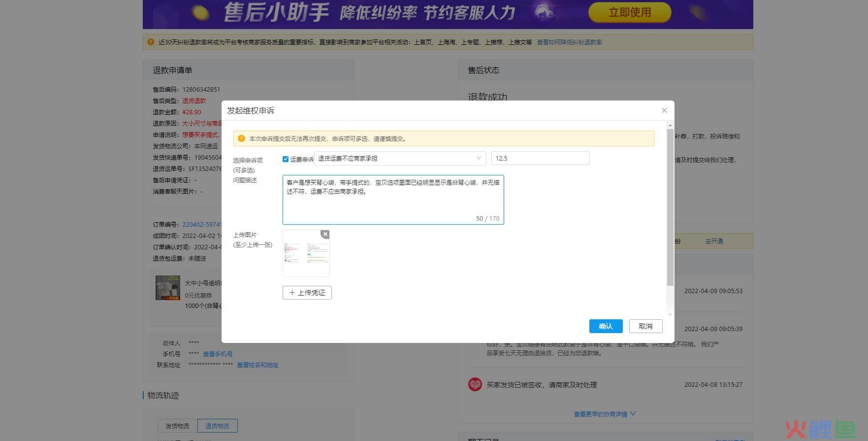Click the 售后状态 panel header
This screenshot has height=441, width=868.
pyautogui.click(x=605, y=70)
